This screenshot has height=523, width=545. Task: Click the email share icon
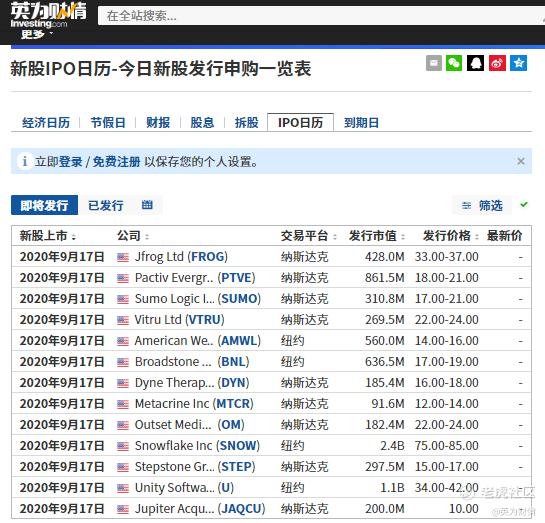(x=433, y=63)
